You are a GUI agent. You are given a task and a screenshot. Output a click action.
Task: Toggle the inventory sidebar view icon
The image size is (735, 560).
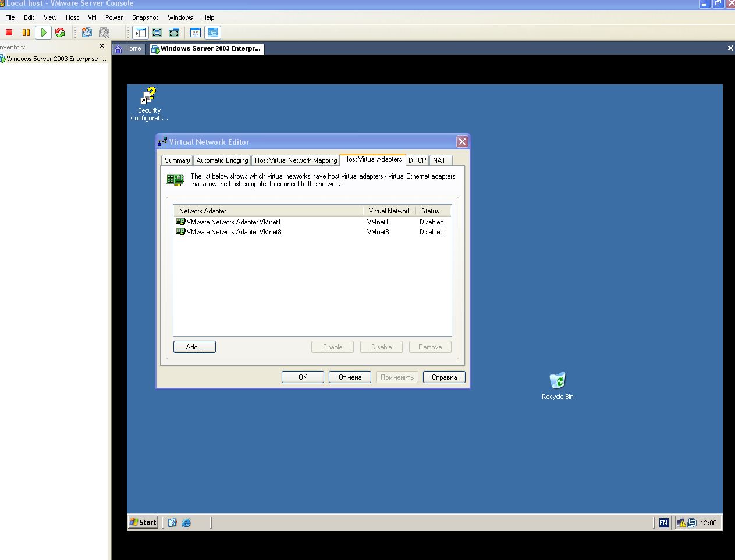(x=140, y=33)
